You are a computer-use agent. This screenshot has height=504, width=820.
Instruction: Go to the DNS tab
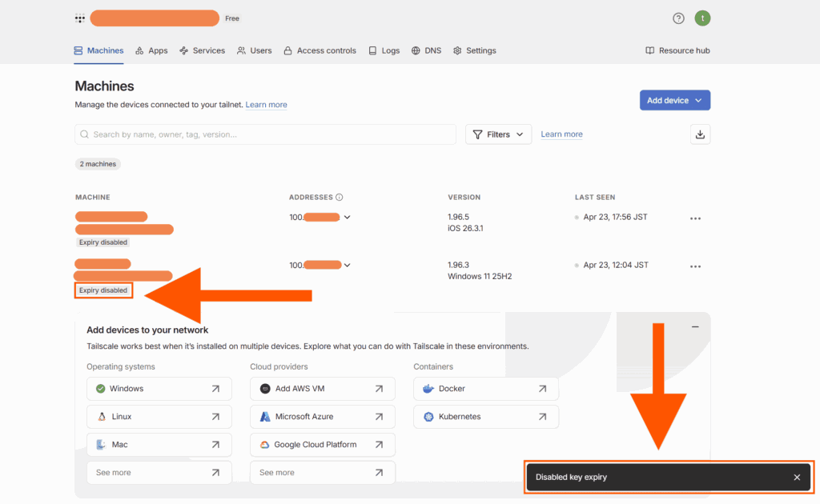[x=426, y=50]
